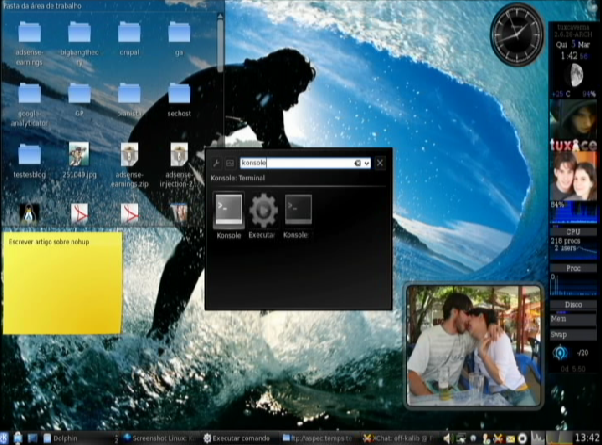Screen dimensions: 602x445
Task: Select the second Konsole result on the right
Action: [297, 209]
